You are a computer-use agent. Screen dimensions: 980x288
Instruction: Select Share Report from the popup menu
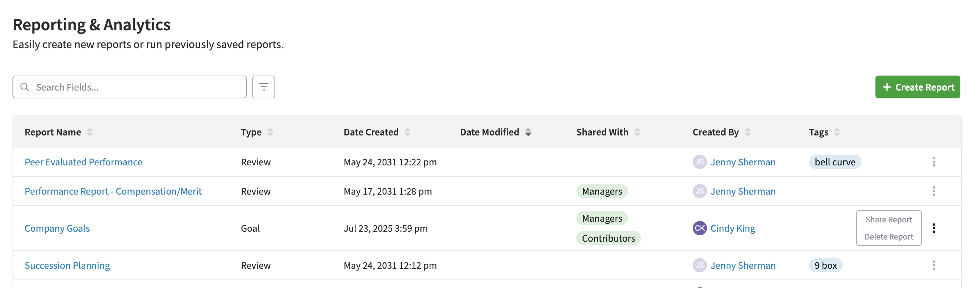tap(888, 220)
